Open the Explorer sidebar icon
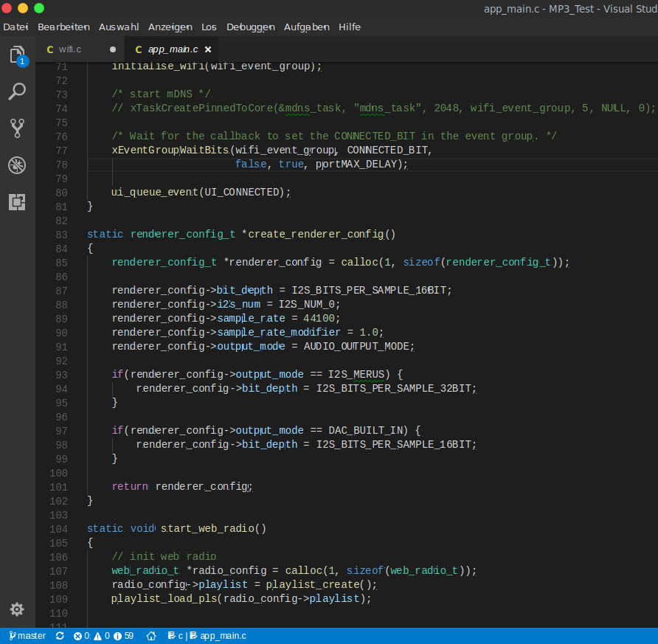 pos(16,55)
